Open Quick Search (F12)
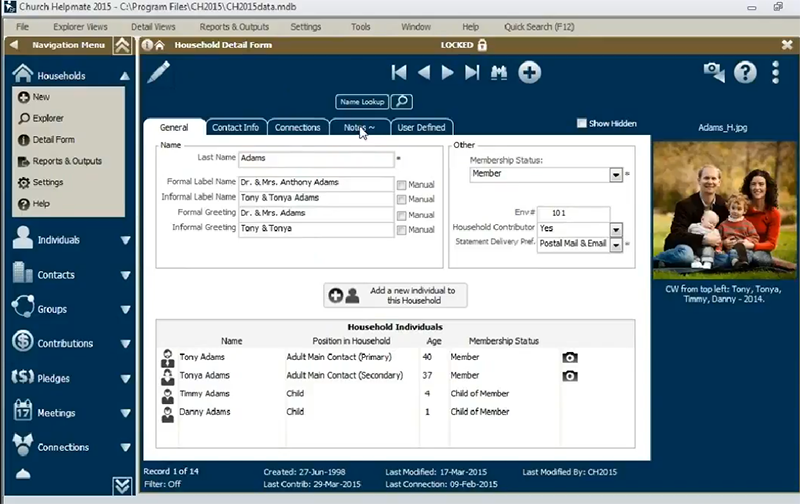The image size is (800, 504). pos(539,27)
